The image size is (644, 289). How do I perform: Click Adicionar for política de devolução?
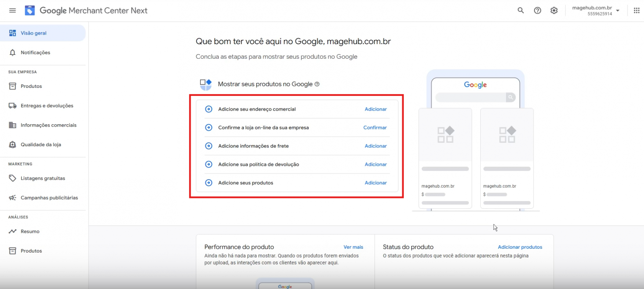[x=376, y=165]
